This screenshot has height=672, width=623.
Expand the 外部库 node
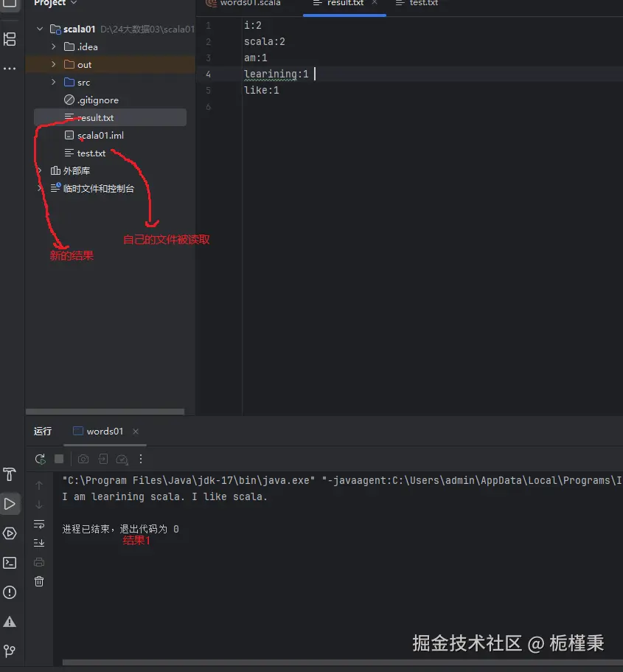pos(40,170)
